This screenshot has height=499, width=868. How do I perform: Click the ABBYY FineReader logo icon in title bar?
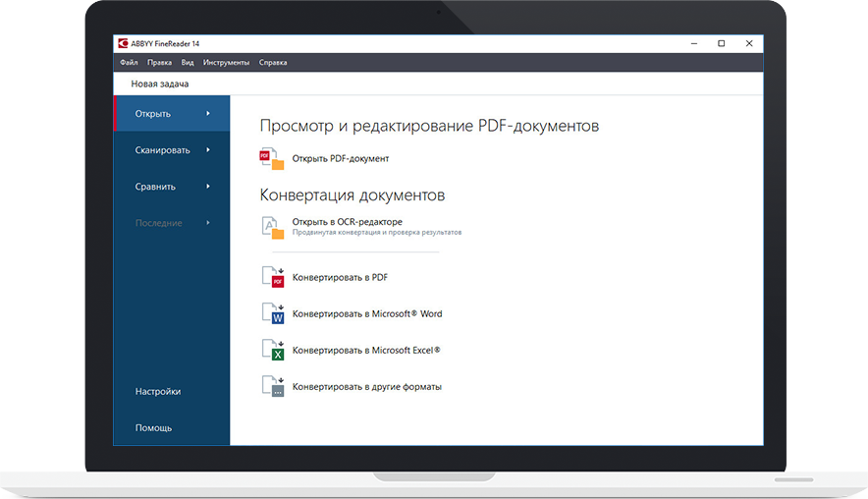coord(123,43)
